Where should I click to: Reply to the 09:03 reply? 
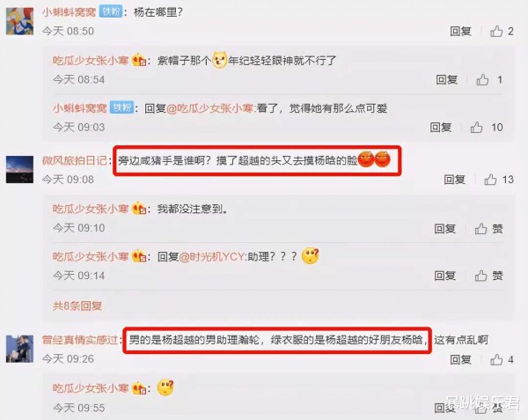click(x=441, y=128)
